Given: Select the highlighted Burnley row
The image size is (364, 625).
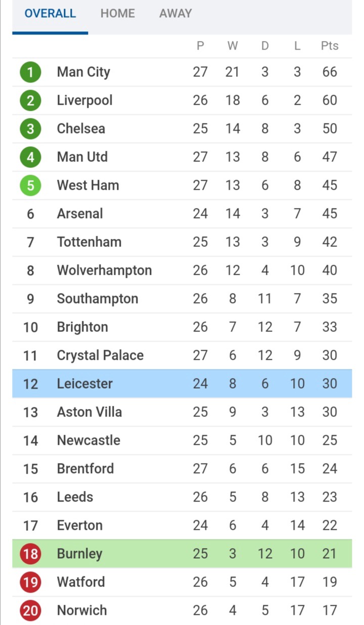Looking at the screenshot, I should pos(182,554).
